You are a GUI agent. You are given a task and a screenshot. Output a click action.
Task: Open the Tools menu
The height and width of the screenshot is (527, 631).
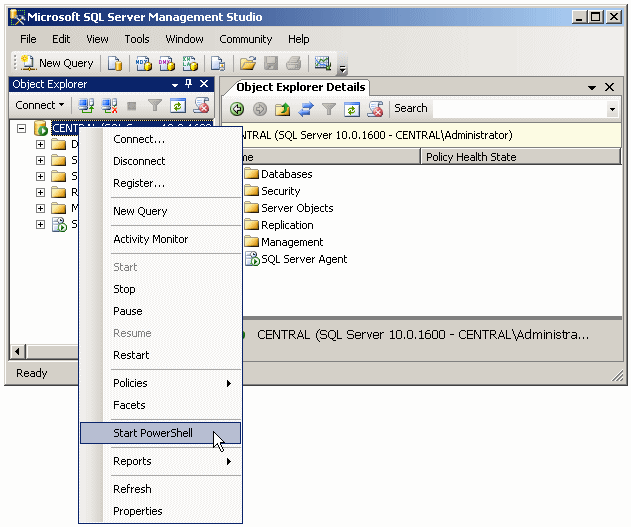(x=137, y=39)
